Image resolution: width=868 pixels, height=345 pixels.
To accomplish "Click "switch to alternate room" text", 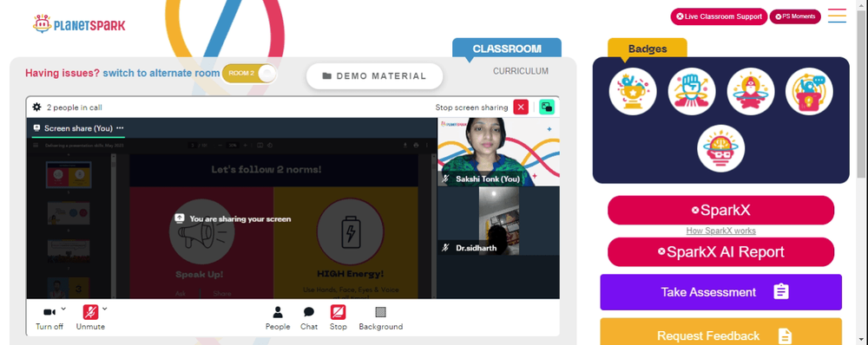I will 161,73.
